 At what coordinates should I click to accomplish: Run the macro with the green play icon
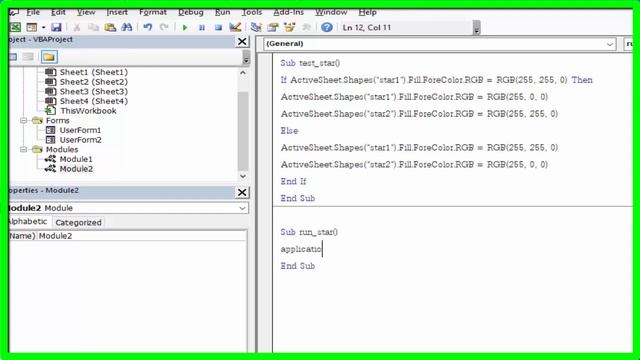[x=185, y=27]
